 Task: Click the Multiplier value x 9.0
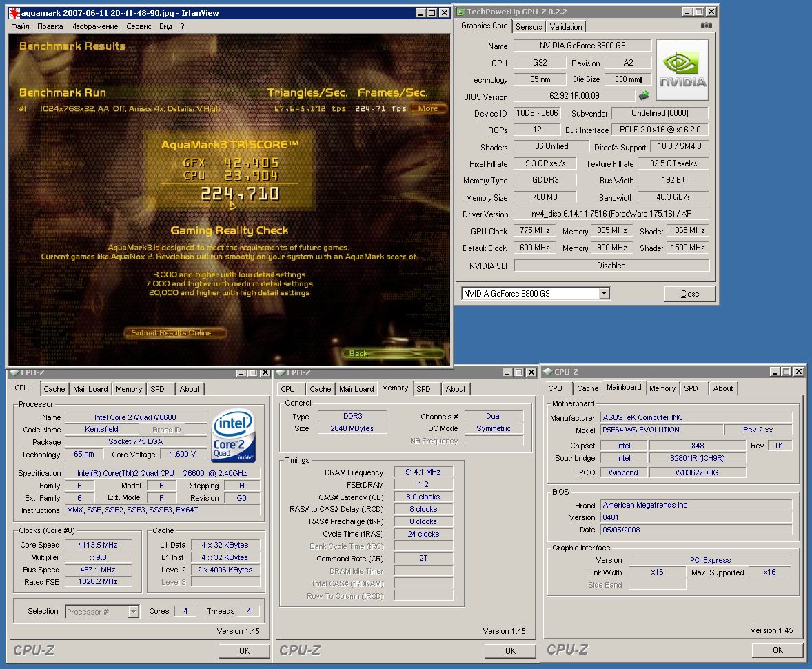pyautogui.click(x=98, y=557)
